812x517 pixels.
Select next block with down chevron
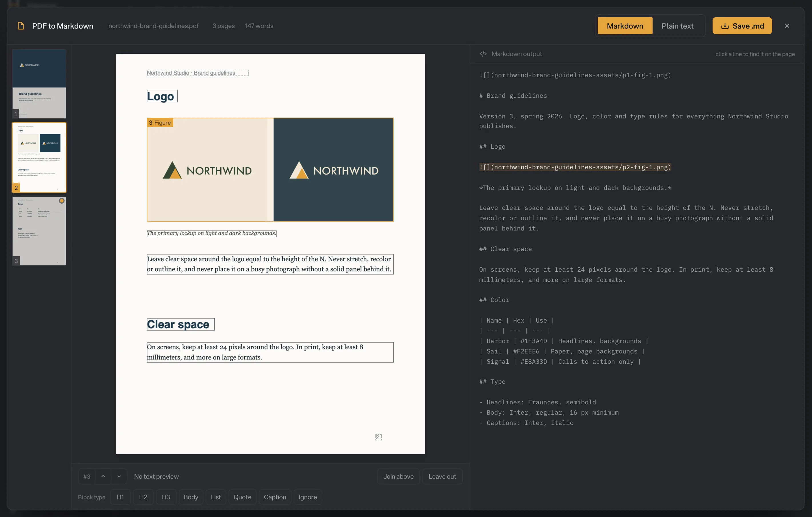pyautogui.click(x=119, y=476)
